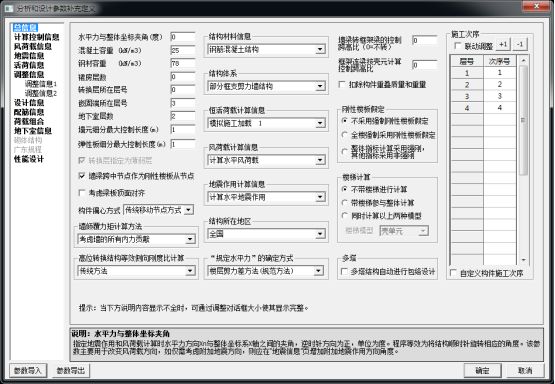Enable the 考虑梁板顶面对齐 checkbox
555x384 pixels.
pyautogui.click(x=82, y=193)
